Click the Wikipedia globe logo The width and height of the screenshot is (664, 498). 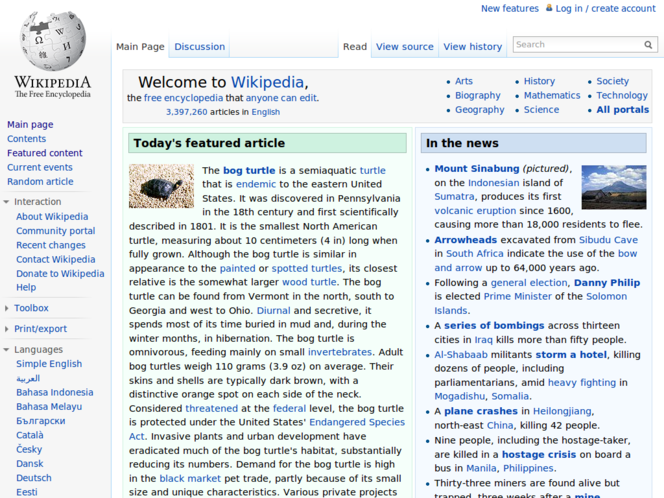(52, 42)
